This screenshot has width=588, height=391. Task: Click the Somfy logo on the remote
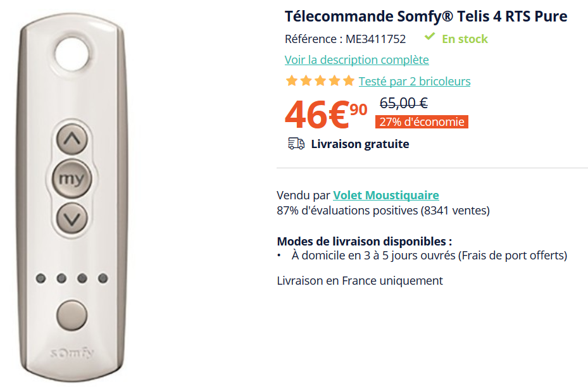(x=72, y=353)
